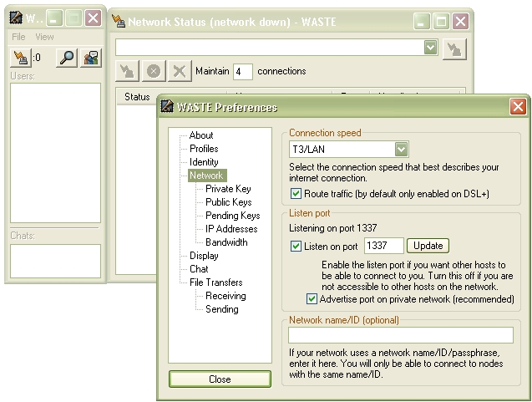Select About in the preferences tree
The image size is (532, 402).
(x=201, y=135)
